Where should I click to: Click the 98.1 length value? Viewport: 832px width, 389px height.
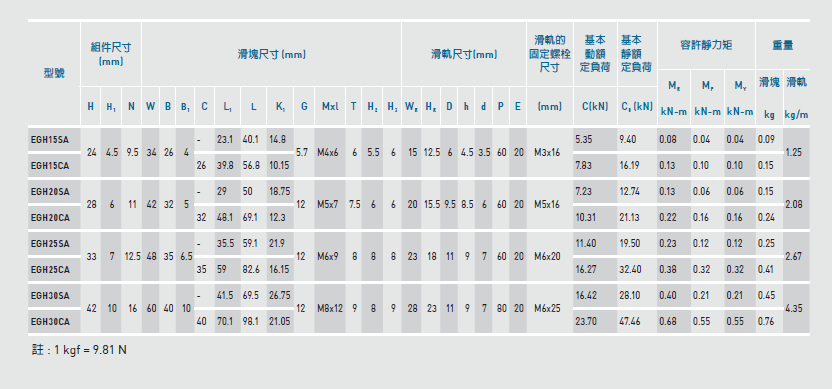[250, 322]
